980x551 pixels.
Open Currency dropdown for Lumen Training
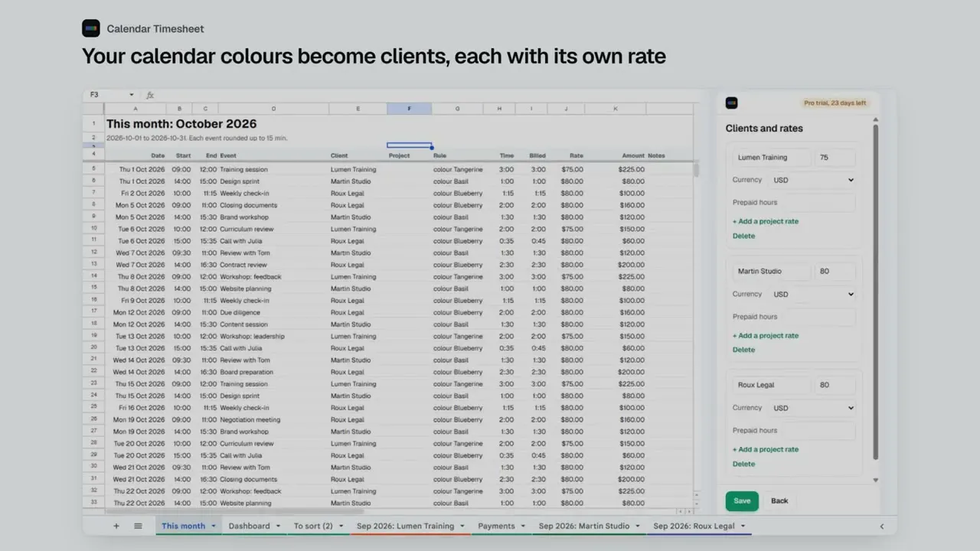pos(812,180)
